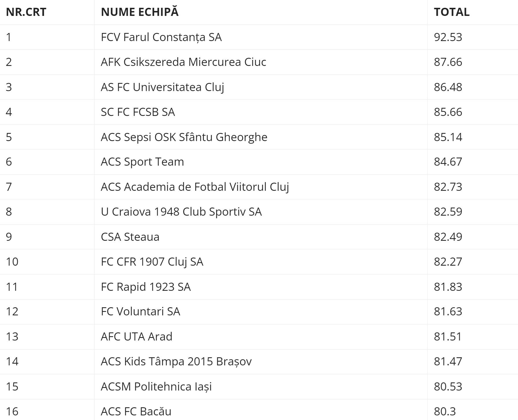Select FC CFR 1907 Cluj SA
The width and height of the screenshot is (518, 420).
(152, 262)
